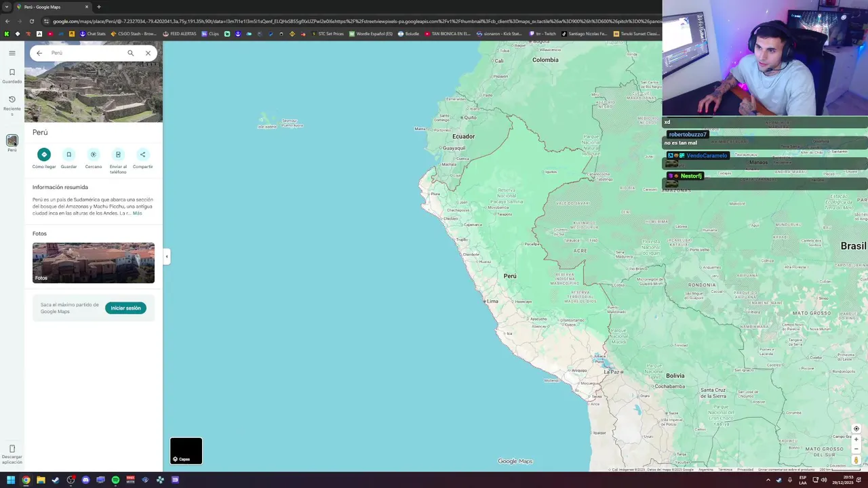Click the Iniciar sesión button
868x488 pixels.
pos(125,308)
